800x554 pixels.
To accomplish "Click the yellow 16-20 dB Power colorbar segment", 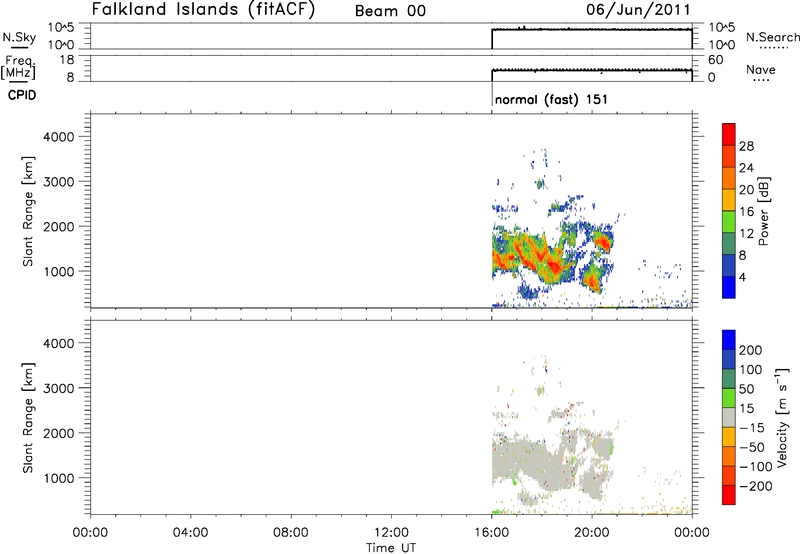I will click(729, 200).
